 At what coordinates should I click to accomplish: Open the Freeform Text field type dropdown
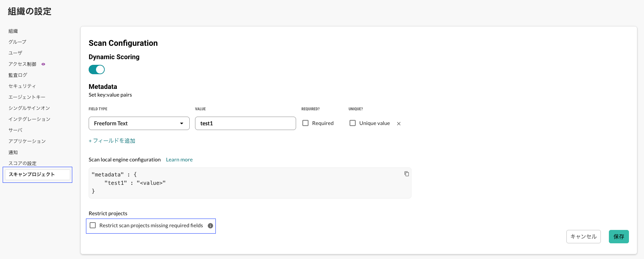click(139, 123)
